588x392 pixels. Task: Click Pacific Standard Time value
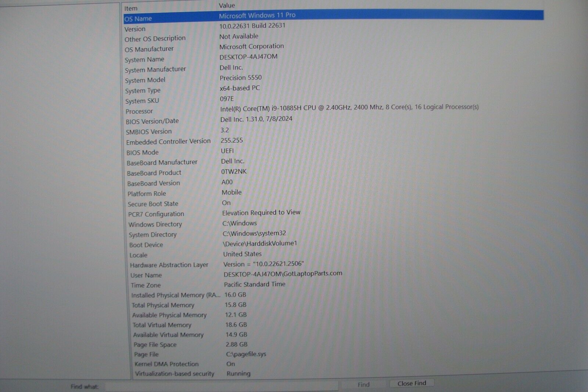point(254,284)
